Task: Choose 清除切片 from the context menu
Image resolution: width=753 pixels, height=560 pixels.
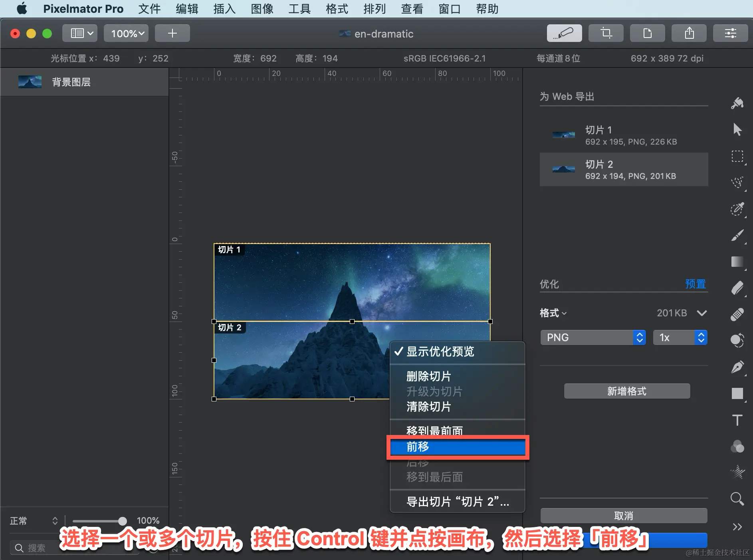Action: click(457, 407)
